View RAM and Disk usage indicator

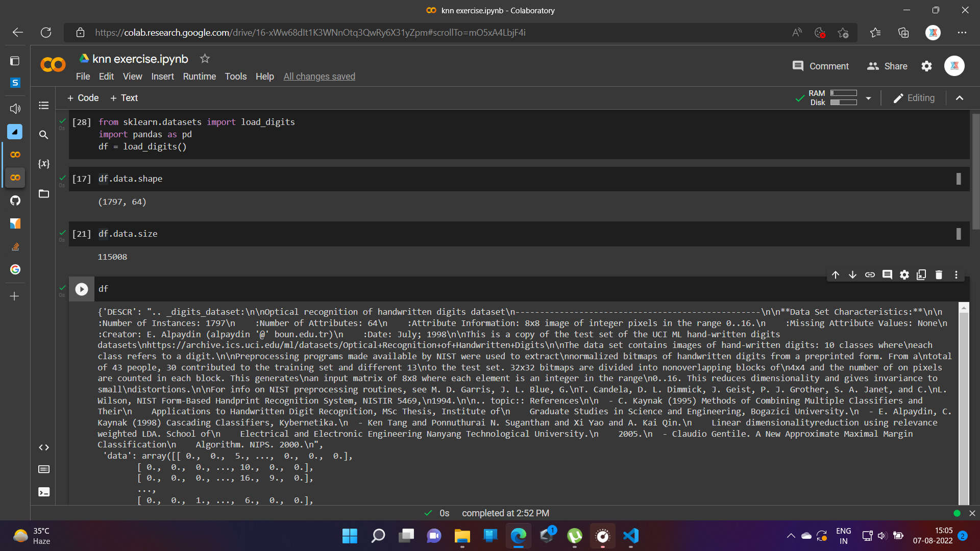click(833, 98)
